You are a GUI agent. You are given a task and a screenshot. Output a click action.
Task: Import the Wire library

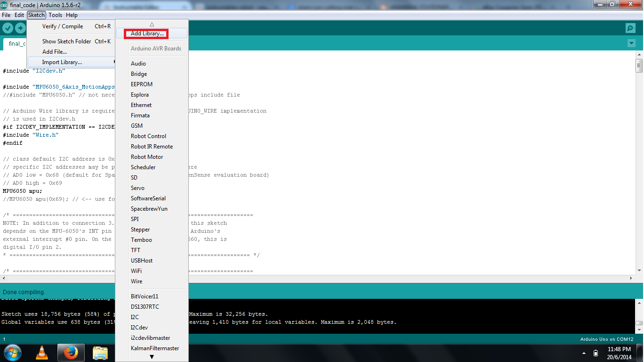click(152, 281)
